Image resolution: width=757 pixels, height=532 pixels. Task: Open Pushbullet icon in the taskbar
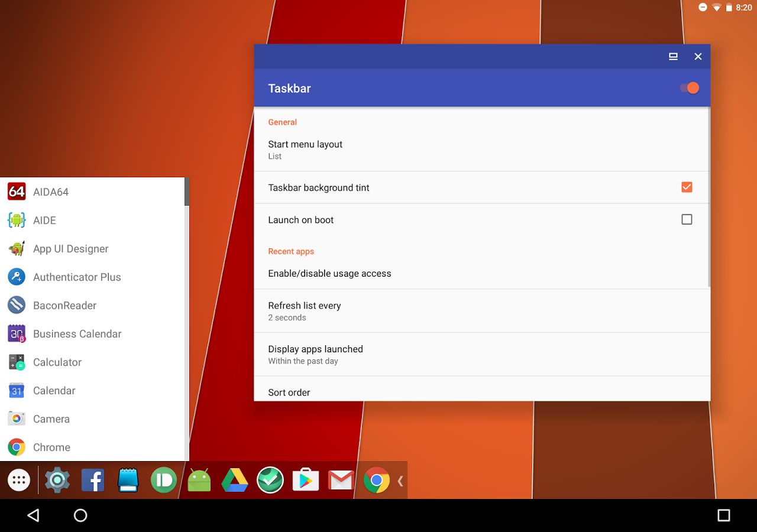point(164,480)
